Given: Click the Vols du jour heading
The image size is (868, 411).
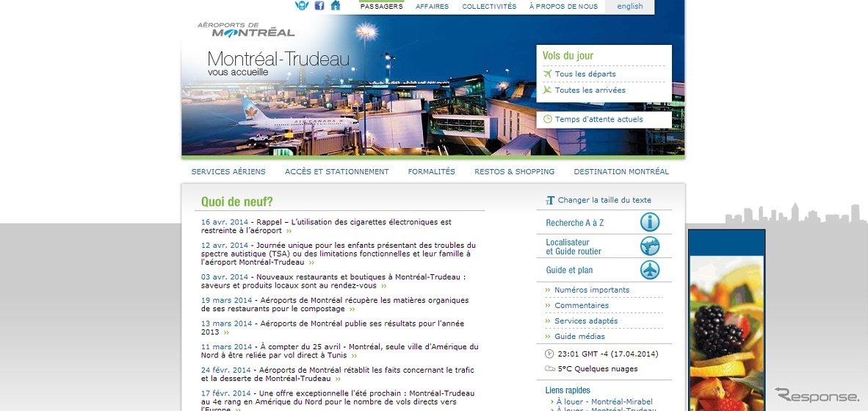Looking at the screenshot, I should 568,55.
